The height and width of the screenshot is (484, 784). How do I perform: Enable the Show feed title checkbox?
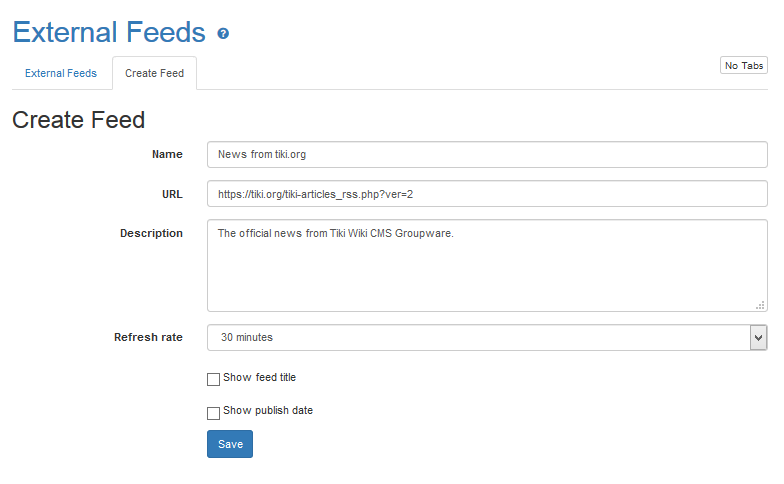(x=213, y=380)
